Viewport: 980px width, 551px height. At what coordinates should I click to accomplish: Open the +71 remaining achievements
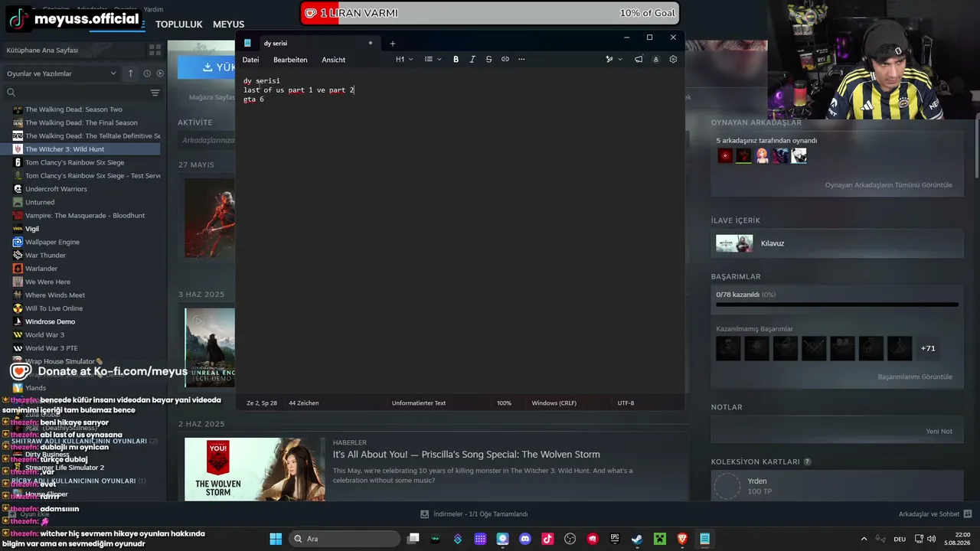point(928,348)
